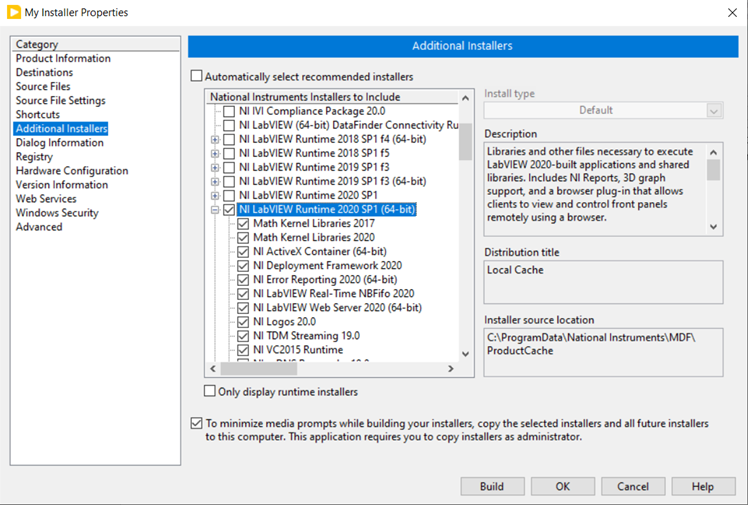Click Description box scroll down arrow
The image size is (748, 505).
point(714,227)
